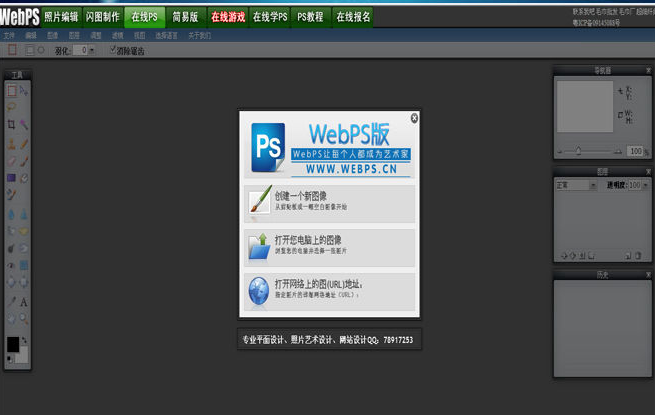The image size is (655, 415).
Task: Click 打开网络上的图(URL)地址 option
Action: tap(330, 290)
